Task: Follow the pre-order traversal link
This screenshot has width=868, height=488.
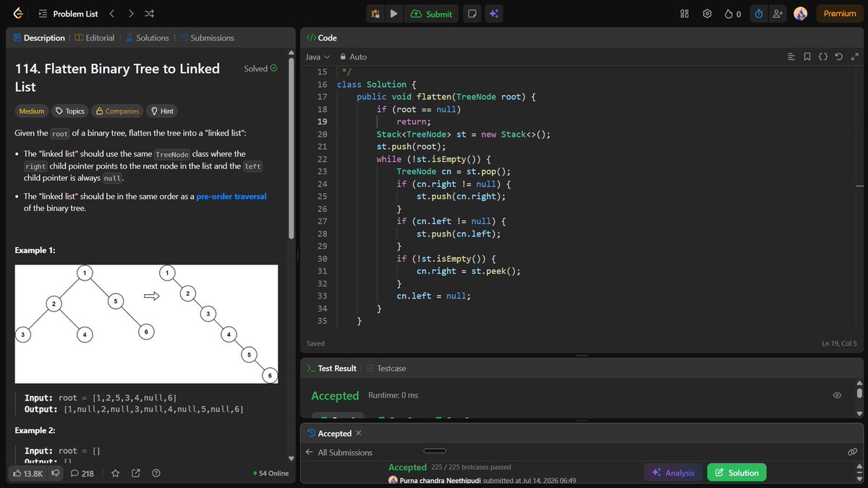Action: coord(231,196)
